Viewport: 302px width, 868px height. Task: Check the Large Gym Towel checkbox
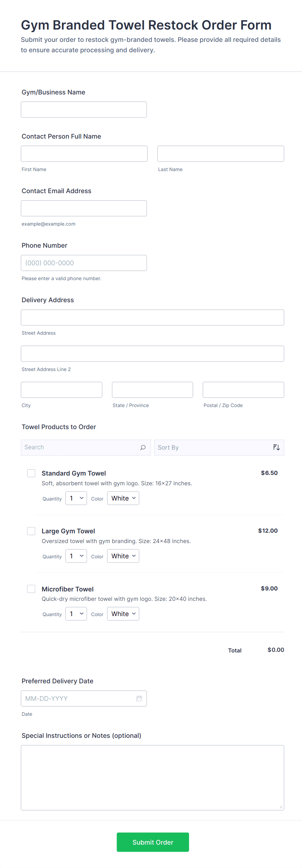coord(31,531)
